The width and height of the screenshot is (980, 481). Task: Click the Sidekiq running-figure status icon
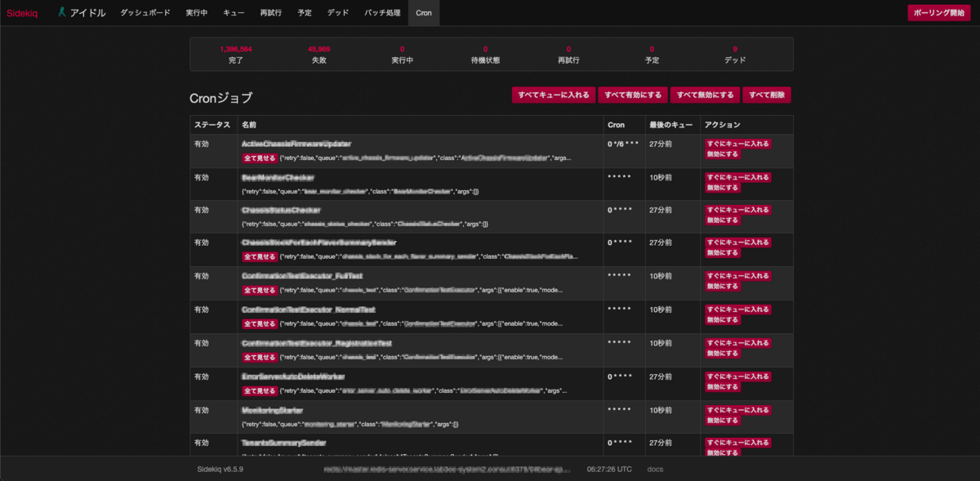pyautogui.click(x=62, y=12)
